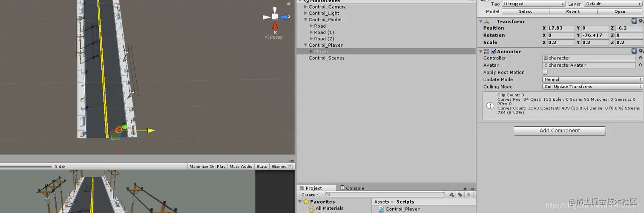This screenshot has height=213, width=644.
Task: Select Control_Scenes in the hierarchy
Action: pyautogui.click(x=327, y=58)
